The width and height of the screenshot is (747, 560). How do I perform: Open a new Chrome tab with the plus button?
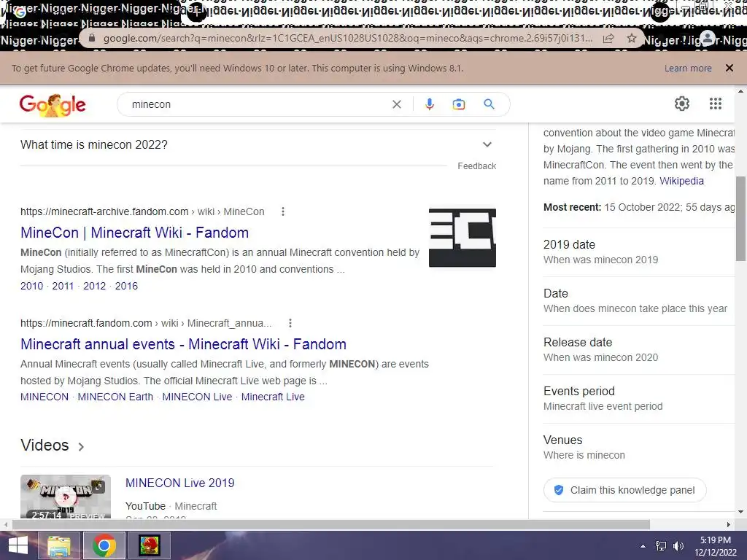pos(197,12)
